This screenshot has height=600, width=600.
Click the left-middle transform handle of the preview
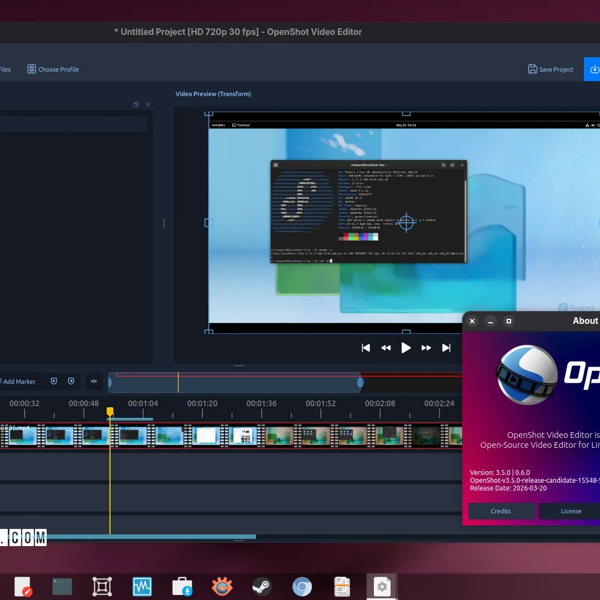(x=209, y=222)
